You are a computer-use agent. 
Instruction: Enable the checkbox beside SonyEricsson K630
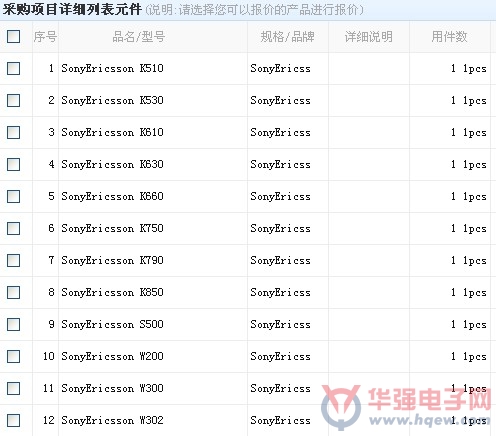(13, 164)
